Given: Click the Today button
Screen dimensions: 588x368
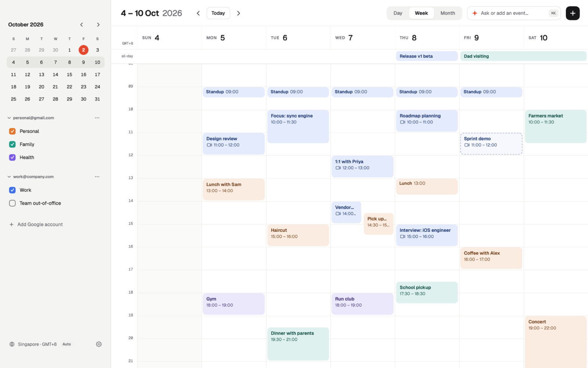Looking at the screenshot, I should point(218,13).
